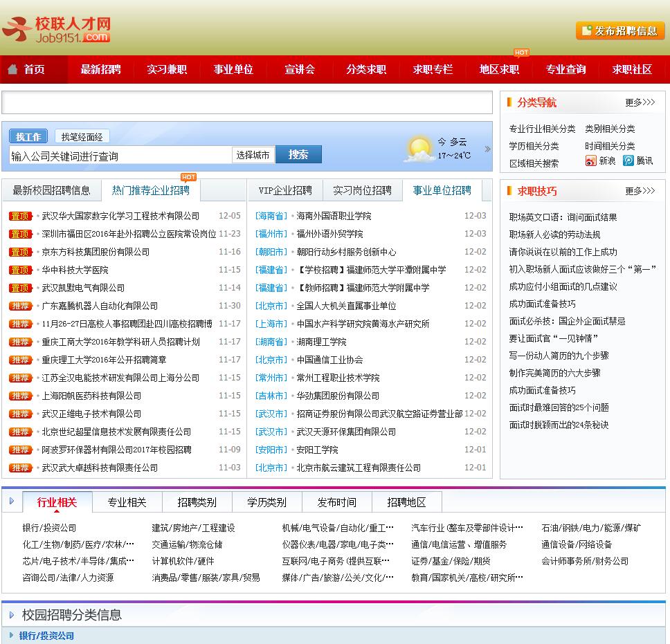
Task: Click the company keyword search input
Action: [x=120, y=156]
